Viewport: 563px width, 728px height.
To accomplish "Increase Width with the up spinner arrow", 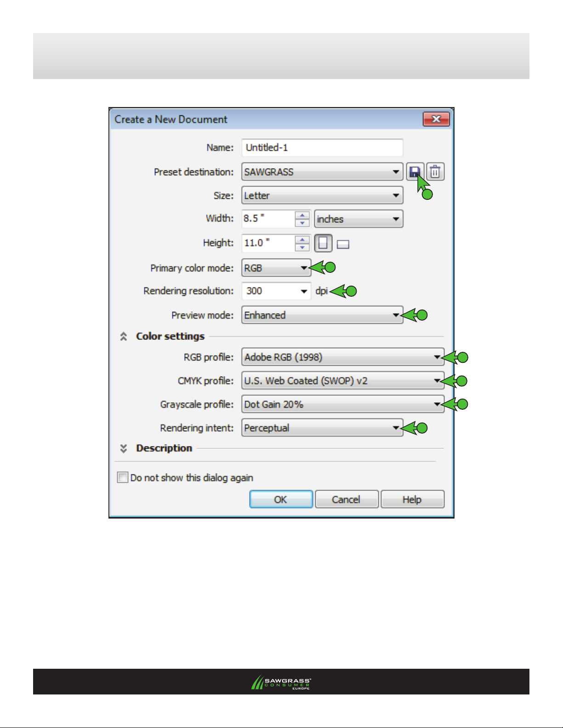I will coord(302,215).
